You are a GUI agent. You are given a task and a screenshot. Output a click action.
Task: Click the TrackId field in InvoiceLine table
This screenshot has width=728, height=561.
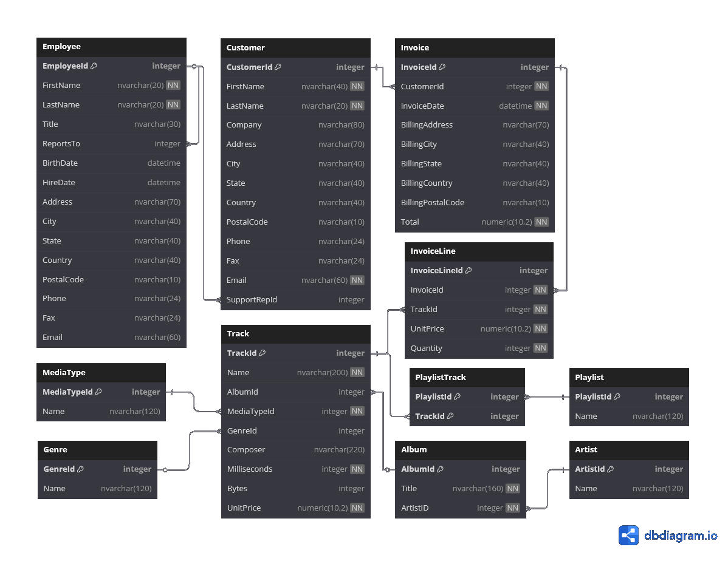coord(479,310)
